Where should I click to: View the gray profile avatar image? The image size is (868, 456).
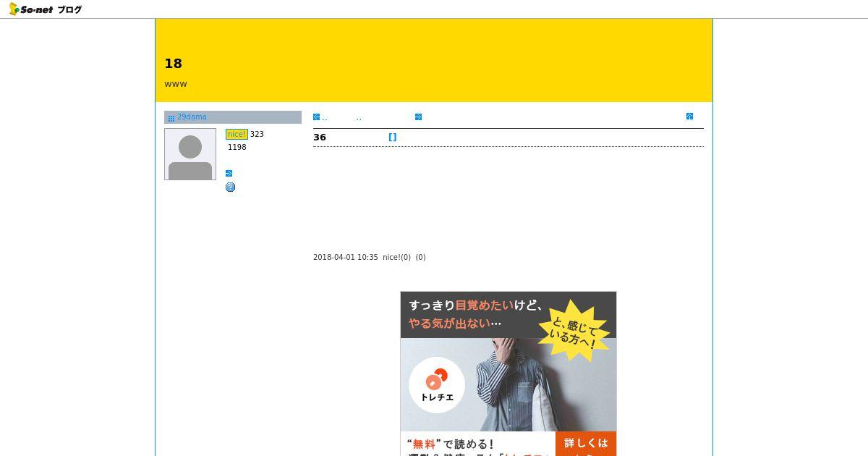190,154
